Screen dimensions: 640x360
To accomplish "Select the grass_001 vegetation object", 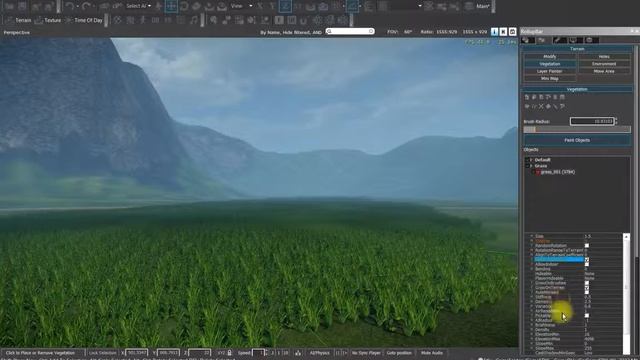I will point(558,172).
